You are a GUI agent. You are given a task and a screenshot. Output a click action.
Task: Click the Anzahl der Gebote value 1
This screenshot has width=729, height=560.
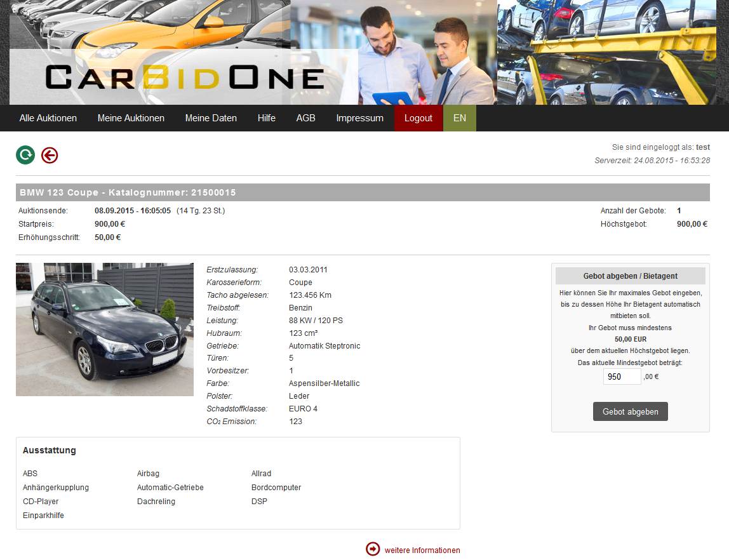coord(679,211)
